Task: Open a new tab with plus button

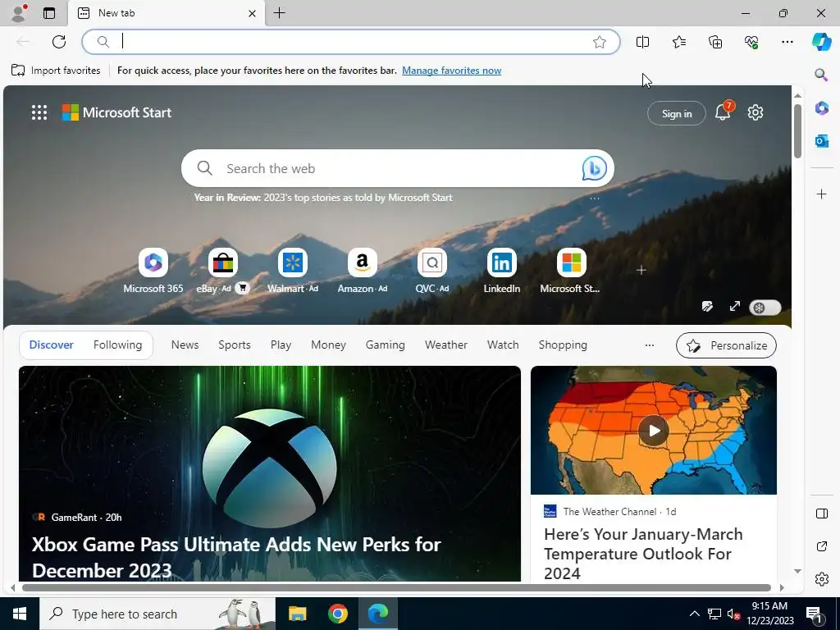Action: coord(279,13)
